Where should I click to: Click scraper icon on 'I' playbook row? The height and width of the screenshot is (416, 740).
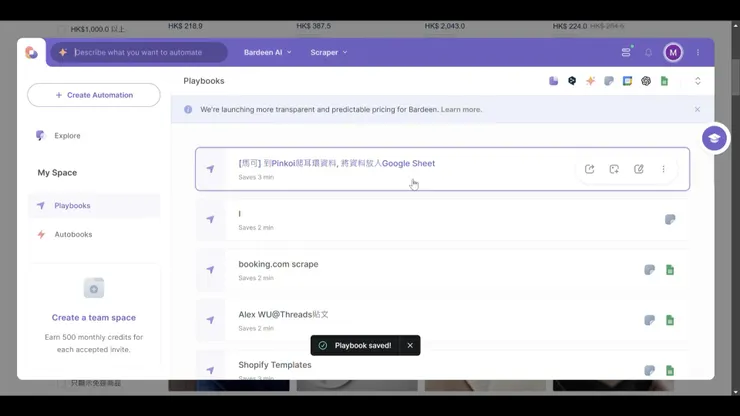pyautogui.click(x=670, y=220)
